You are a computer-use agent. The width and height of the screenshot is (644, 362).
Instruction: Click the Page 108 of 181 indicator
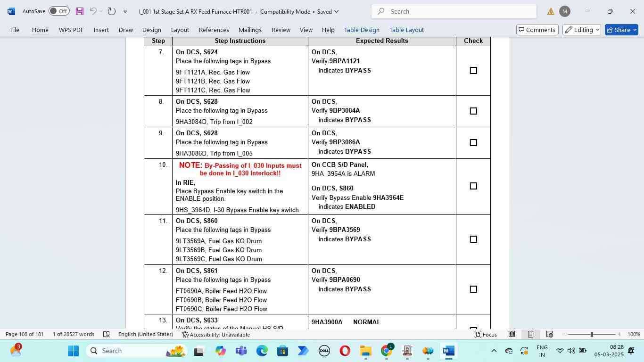[25, 334]
